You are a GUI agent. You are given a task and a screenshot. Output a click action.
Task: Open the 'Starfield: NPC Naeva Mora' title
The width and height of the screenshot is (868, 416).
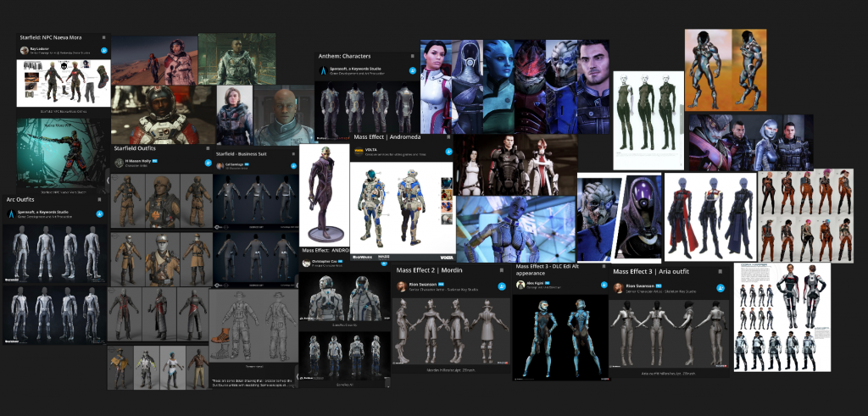[x=52, y=37]
